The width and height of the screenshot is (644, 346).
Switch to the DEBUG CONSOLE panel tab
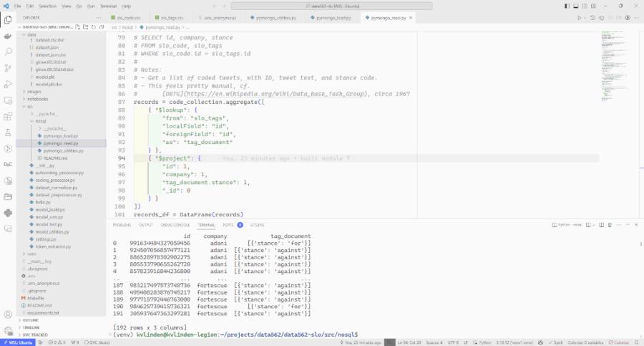(x=175, y=224)
